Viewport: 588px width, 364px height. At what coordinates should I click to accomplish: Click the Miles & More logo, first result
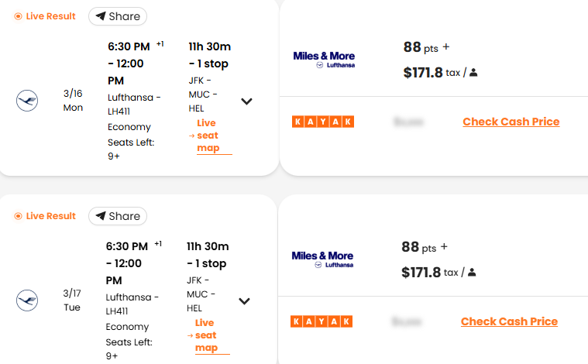pyautogui.click(x=323, y=60)
